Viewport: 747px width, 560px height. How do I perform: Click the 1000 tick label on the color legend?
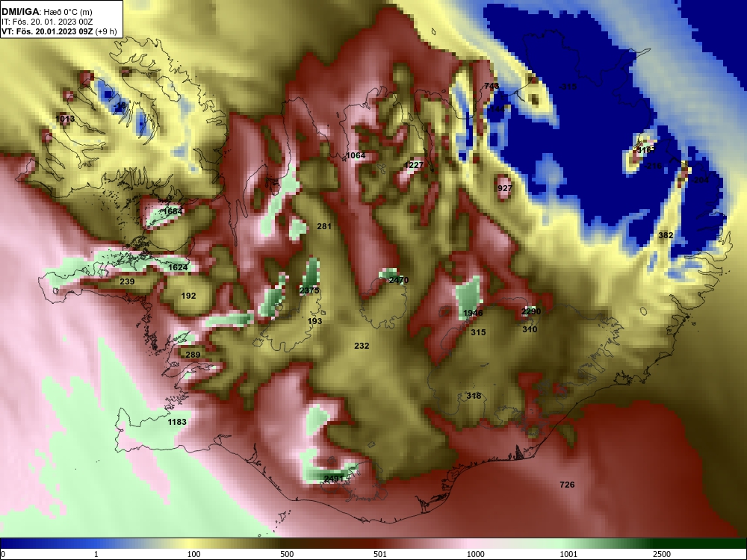pyautogui.click(x=475, y=554)
